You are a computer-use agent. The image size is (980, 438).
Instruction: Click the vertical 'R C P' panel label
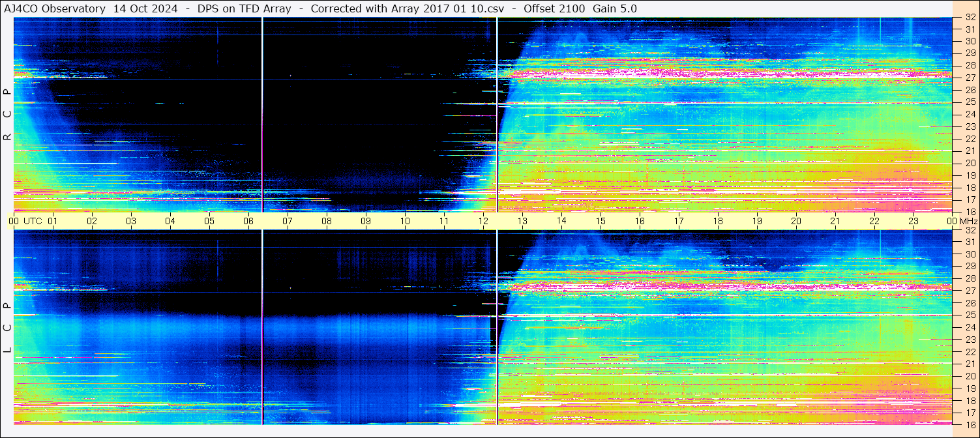8,114
